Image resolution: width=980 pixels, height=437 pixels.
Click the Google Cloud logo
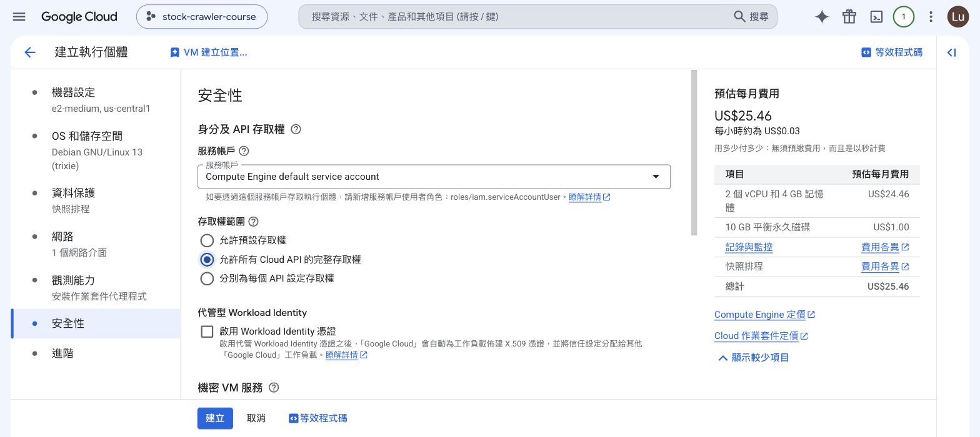79,17
